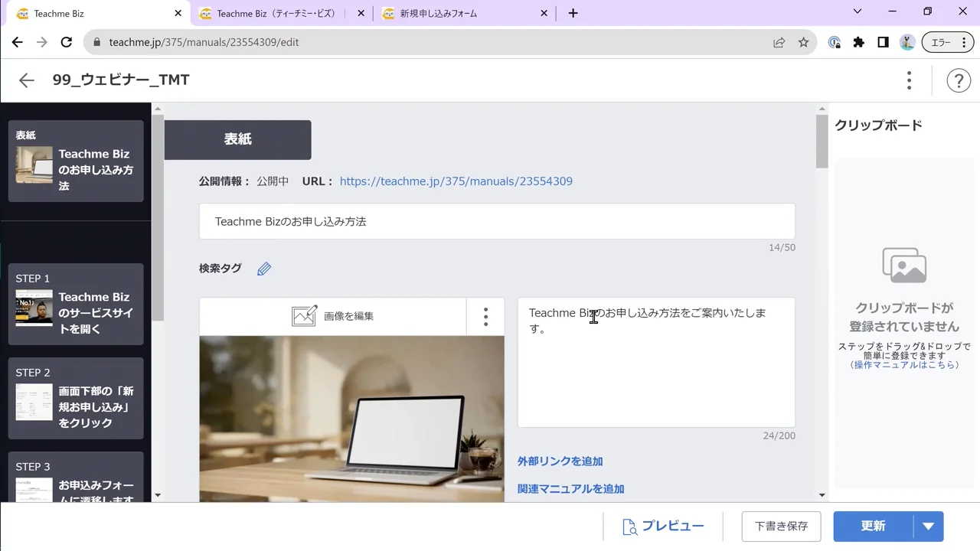Share this page using address bar icon
This screenshot has height=551, width=980.
point(779,43)
